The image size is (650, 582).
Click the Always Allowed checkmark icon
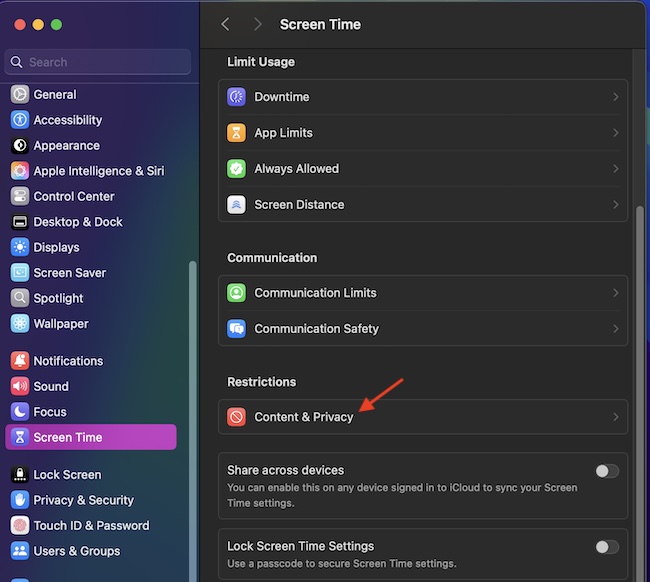click(x=236, y=169)
